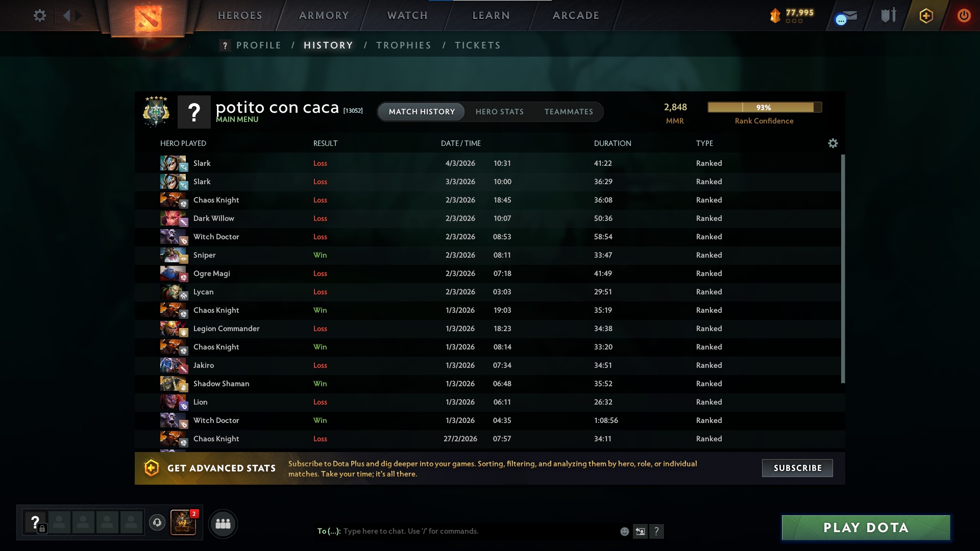Open the ARCADE tab

[576, 16]
